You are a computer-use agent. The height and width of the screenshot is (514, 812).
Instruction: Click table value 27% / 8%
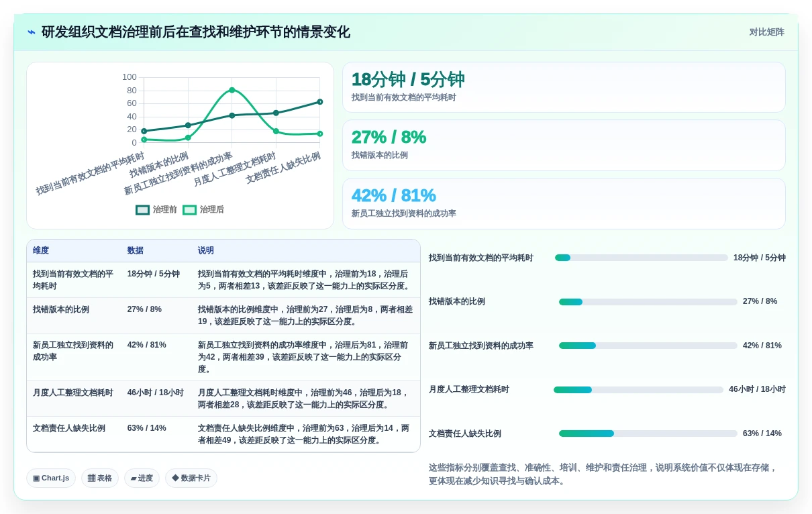click(x=144, y=309)
